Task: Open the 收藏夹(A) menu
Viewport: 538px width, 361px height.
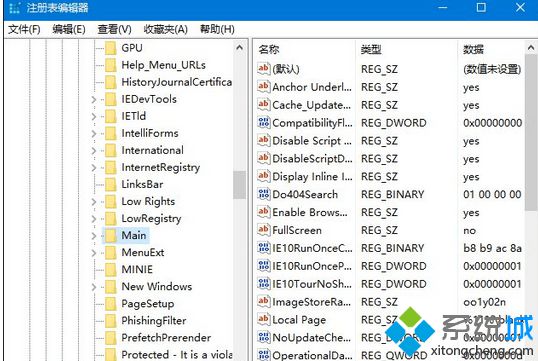Action: (165, 30)
